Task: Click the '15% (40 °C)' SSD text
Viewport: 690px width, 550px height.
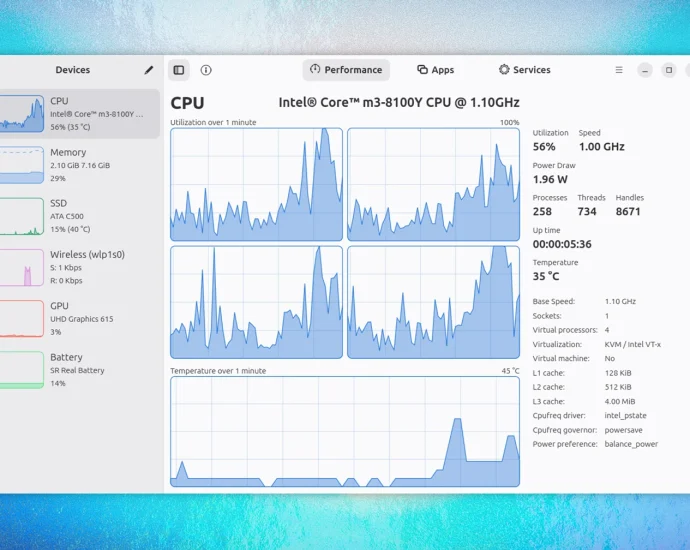Action: tap(70, 229)
